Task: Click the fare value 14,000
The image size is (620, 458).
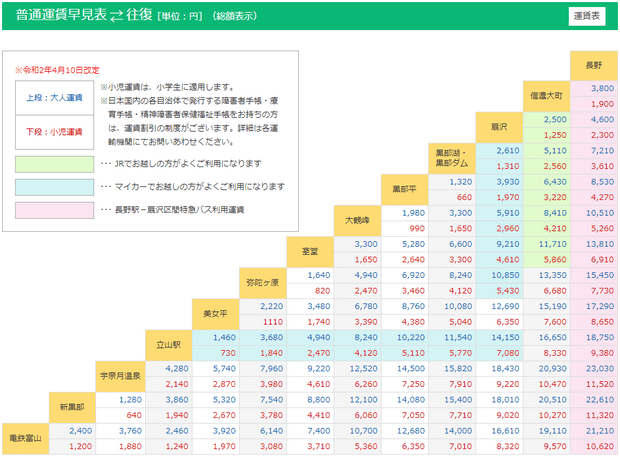Action: coord(458,431)
